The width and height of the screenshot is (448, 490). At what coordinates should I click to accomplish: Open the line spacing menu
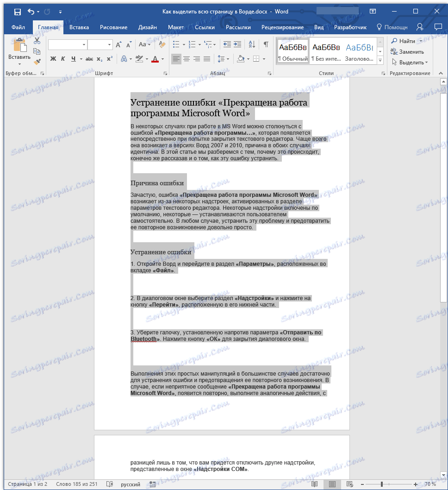point(223,59)
